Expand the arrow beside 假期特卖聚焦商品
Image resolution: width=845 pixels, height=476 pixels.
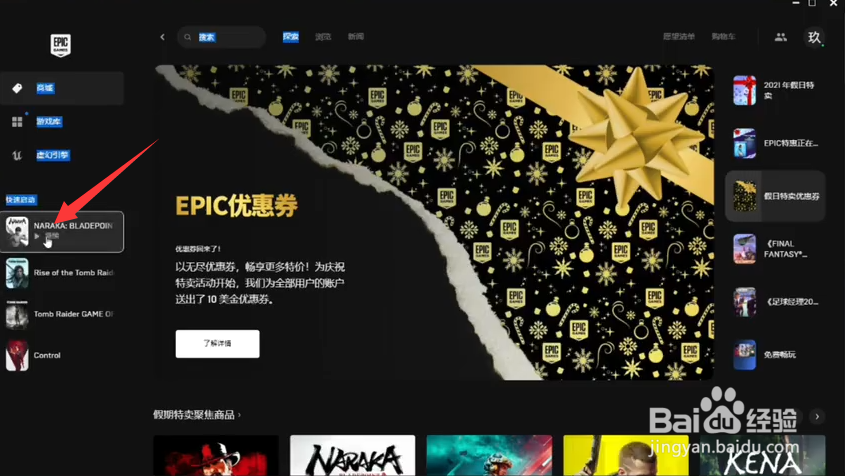coord(239,415)
